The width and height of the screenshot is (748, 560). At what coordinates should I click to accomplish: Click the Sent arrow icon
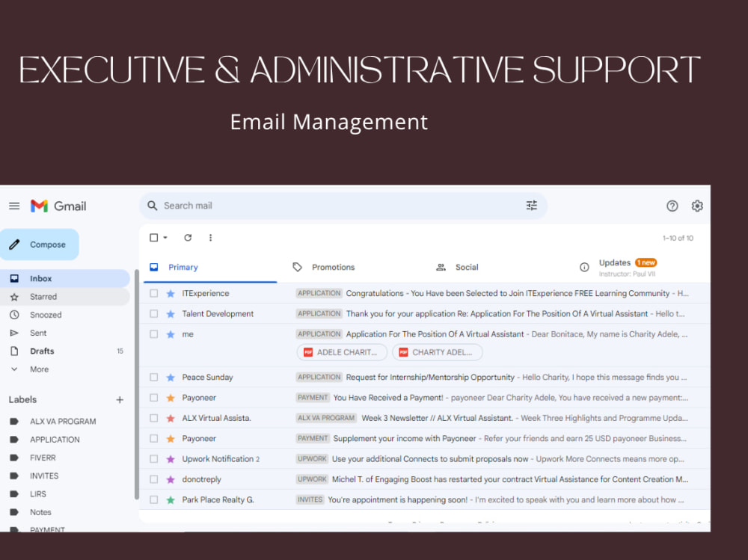point(14,333)
